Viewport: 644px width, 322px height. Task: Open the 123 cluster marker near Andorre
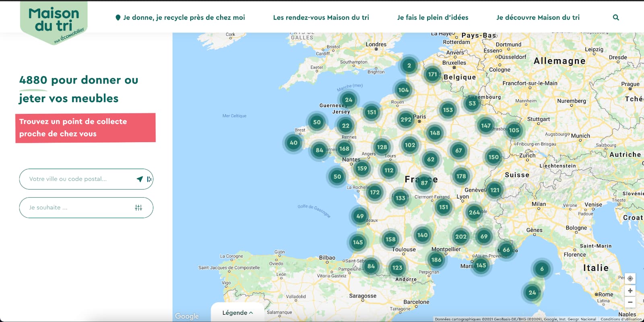397,268
